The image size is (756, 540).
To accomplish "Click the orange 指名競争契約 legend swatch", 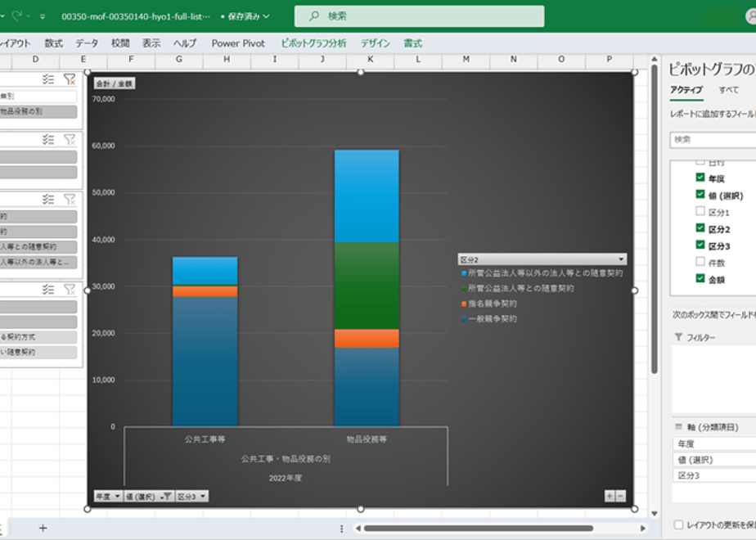I will click(x=464, y=304).
